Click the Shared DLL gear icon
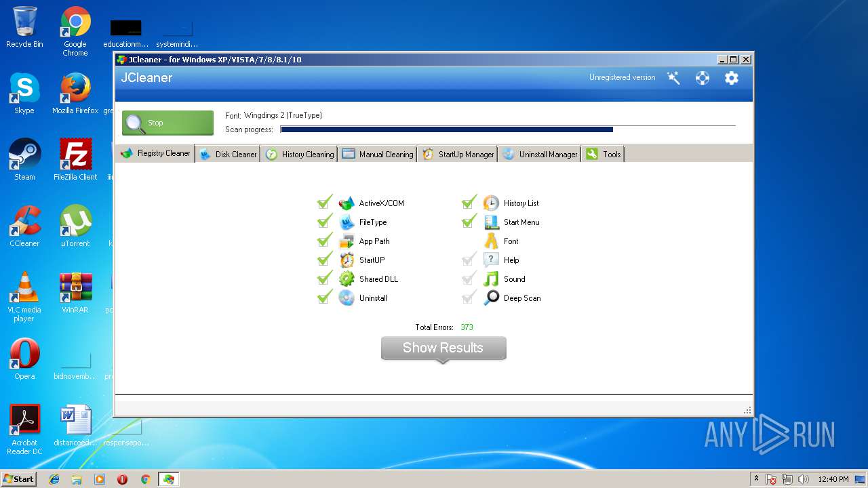This screenshot has width=868, height=488. 347,279
